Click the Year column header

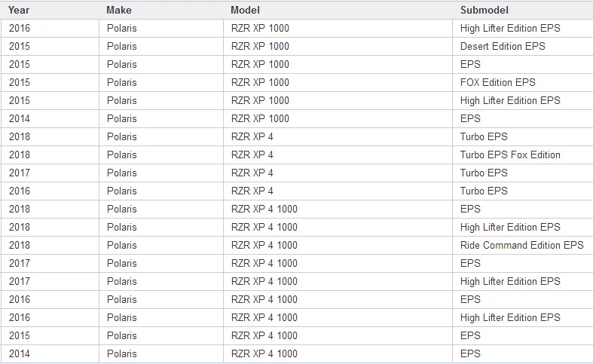coord(19,11)
